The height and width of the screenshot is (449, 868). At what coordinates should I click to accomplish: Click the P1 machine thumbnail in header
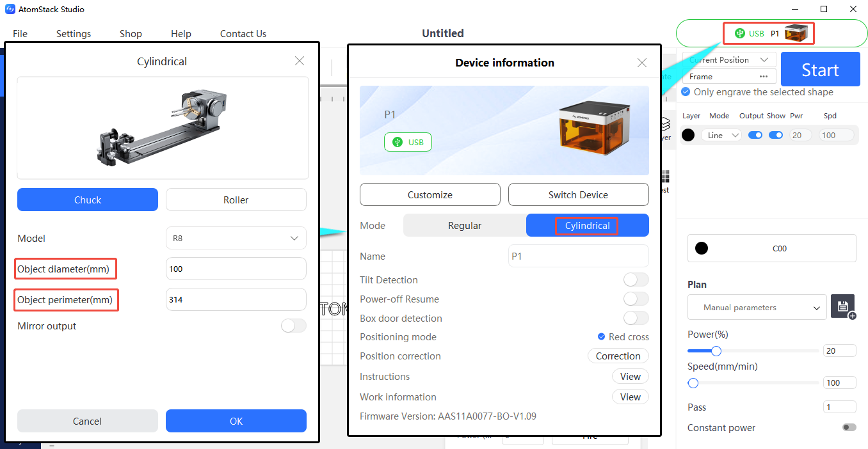[x=796, y=33]
